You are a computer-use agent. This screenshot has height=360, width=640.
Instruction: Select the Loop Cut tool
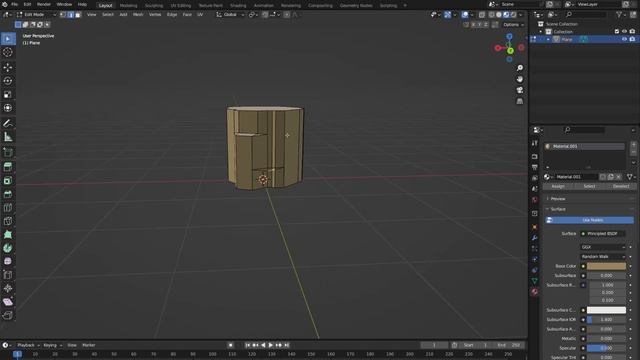[8, 208]
